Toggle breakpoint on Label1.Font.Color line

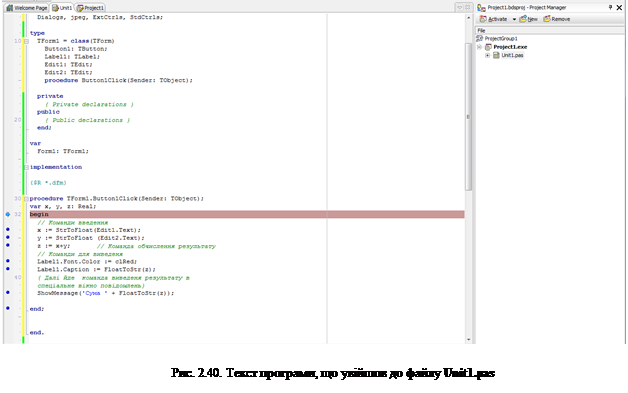coord(8,261)
